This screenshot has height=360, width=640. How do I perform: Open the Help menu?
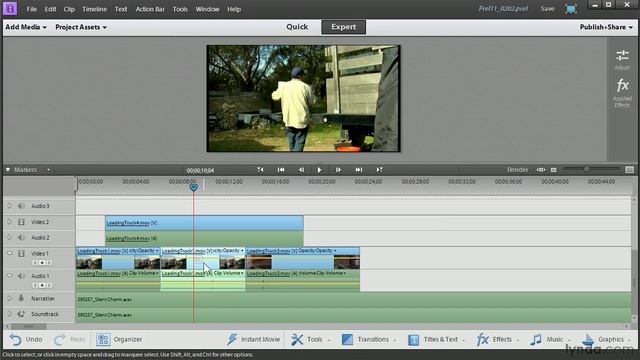click(x=234, y=9)
